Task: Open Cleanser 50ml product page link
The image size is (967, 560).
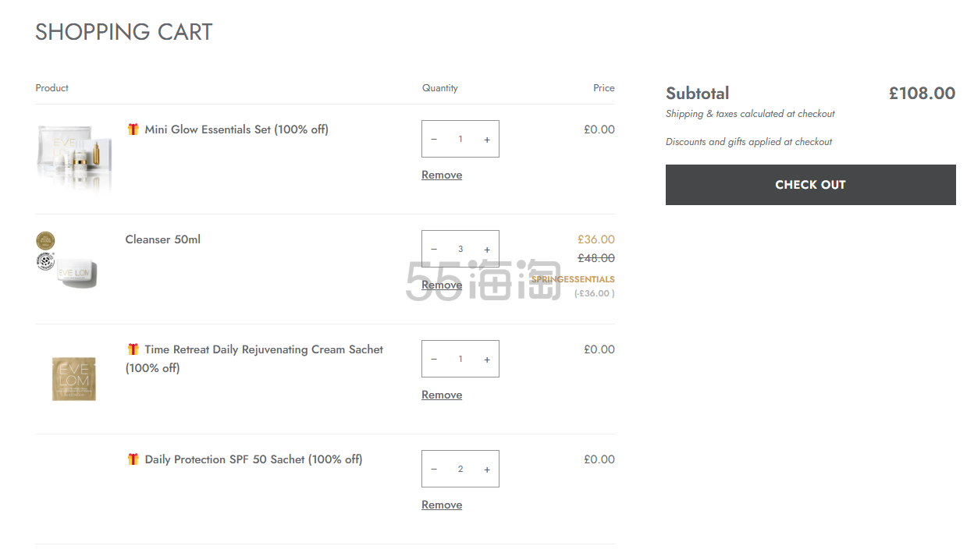Action: coord(162,239)
